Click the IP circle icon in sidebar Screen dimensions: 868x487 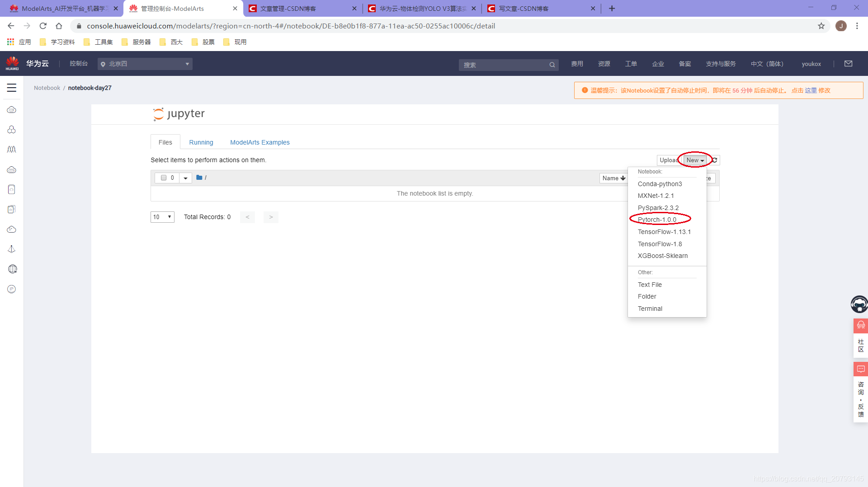12,289
